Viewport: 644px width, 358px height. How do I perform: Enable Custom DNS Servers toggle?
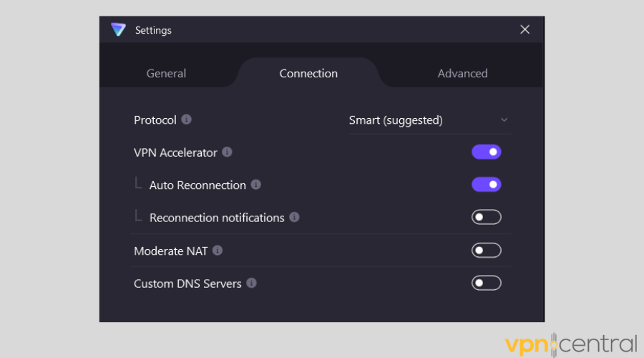486,283
